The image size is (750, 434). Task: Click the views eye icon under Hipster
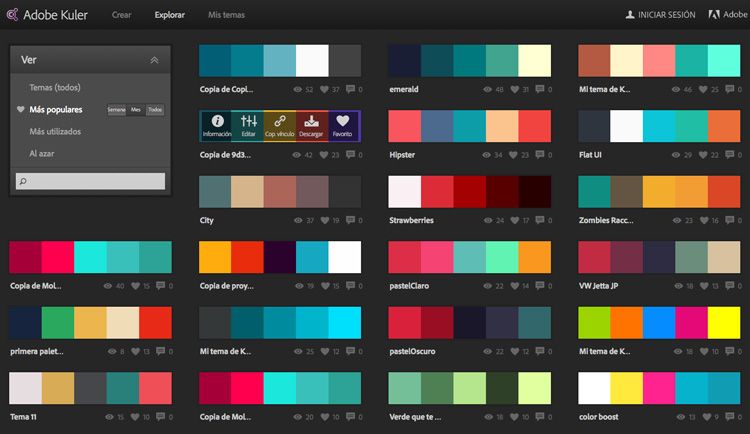point(486,155)
